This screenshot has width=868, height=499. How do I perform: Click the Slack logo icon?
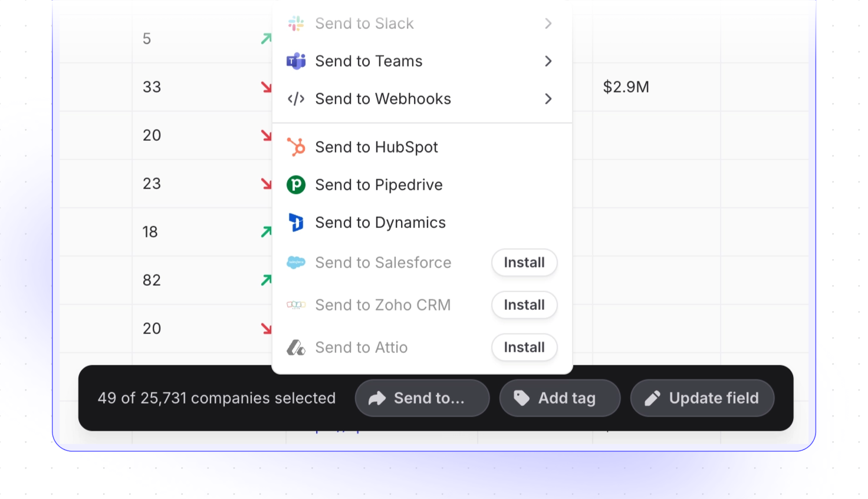click(x=296, y=24)
